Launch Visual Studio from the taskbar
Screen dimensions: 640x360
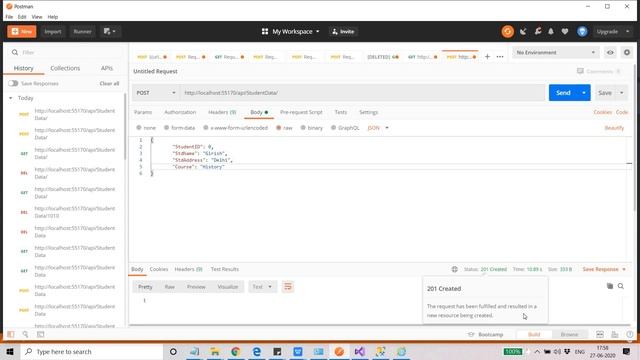pyautogui.click(x=360, y=351)
